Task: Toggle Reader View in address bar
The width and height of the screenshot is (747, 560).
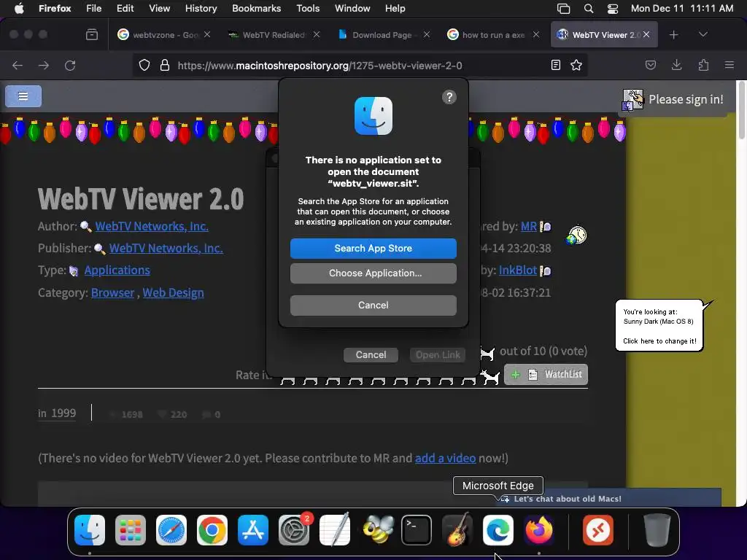Action: pyautogui.click(x=555, y=65)
